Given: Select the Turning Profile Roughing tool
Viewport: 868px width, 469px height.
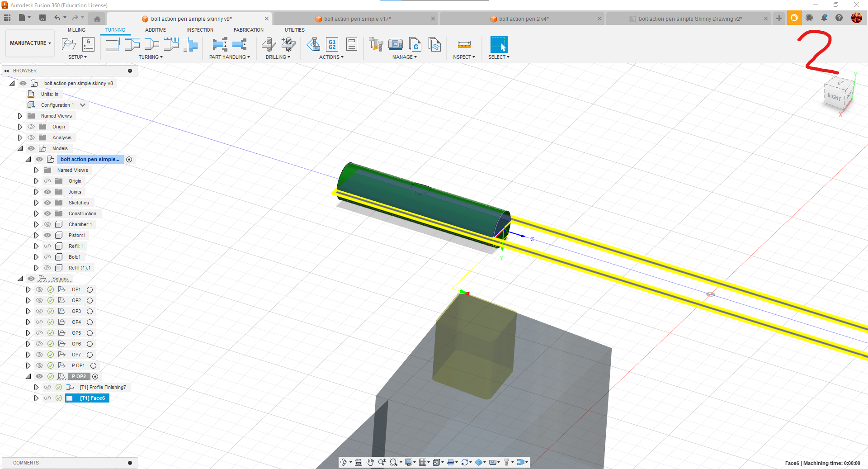Looking at the screenshot, I should click(132, 44).
